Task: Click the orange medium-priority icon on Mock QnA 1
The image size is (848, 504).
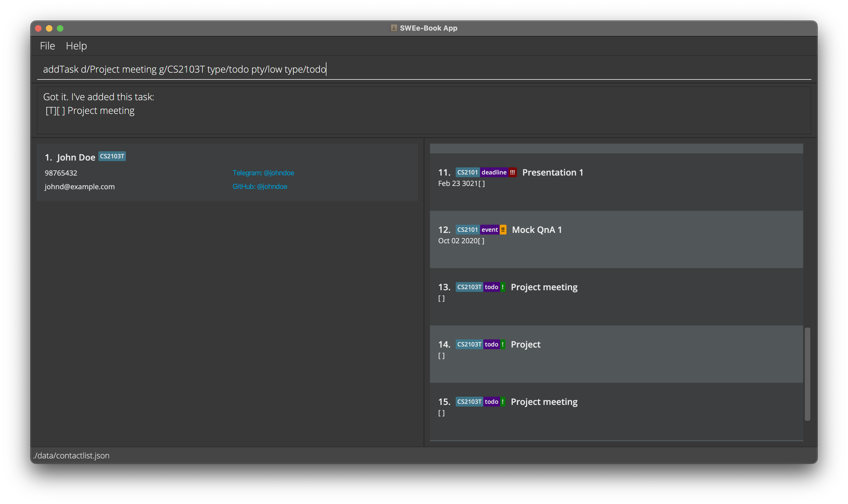Action: tap(503, 230)
